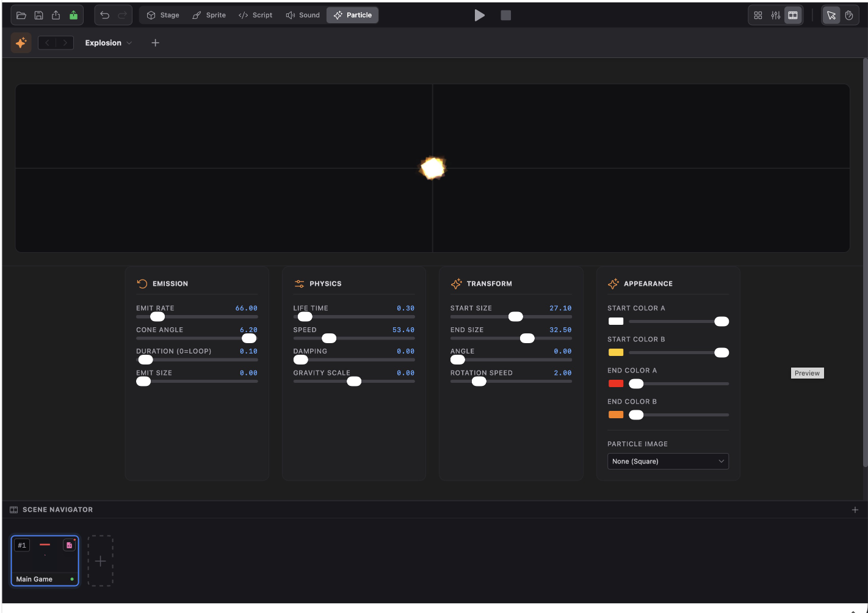Open the grid layout view icon

click(758, 15)
